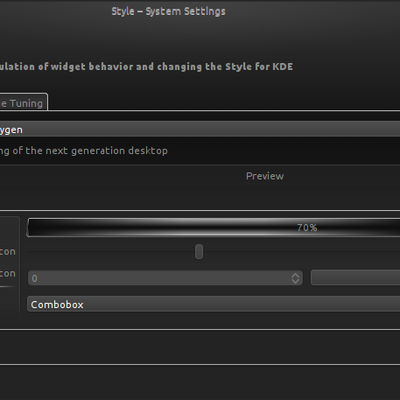
Task: Switch to the Fine Tuning tab
Action: pos(23,103)
